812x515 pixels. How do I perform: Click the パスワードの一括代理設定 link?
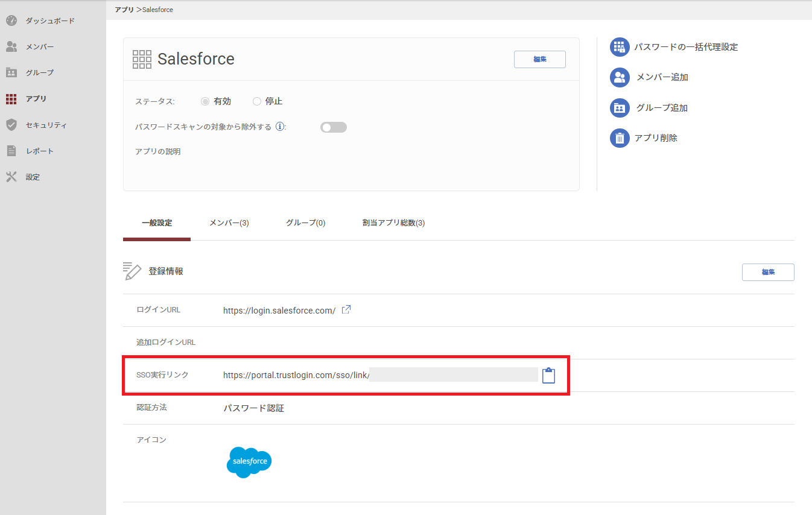(686, 47)
